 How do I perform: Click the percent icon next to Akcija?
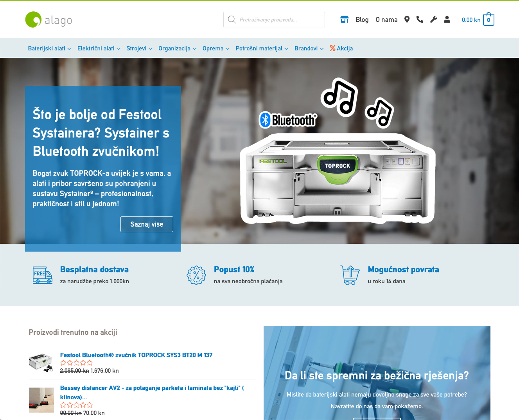pos(332,48)
